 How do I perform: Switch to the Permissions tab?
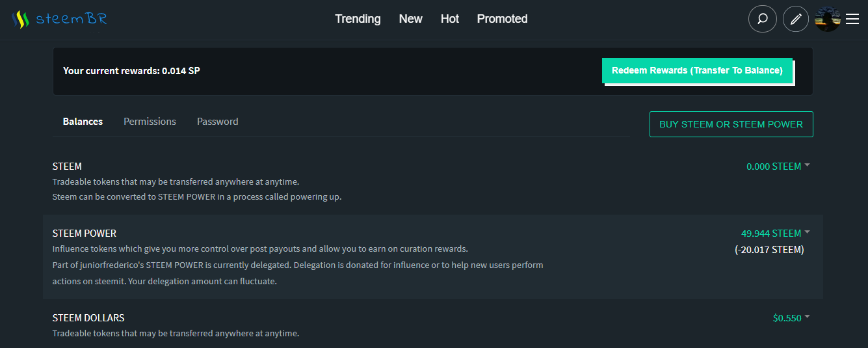click(x=150, y=122)
